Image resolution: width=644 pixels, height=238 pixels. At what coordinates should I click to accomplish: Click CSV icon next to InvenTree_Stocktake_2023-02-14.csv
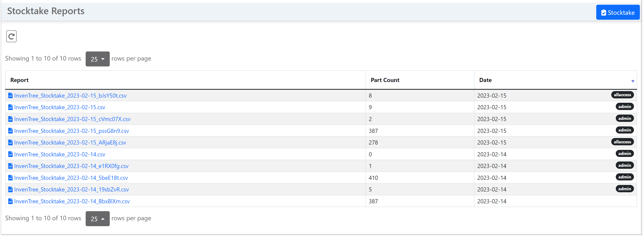(10, 154)
